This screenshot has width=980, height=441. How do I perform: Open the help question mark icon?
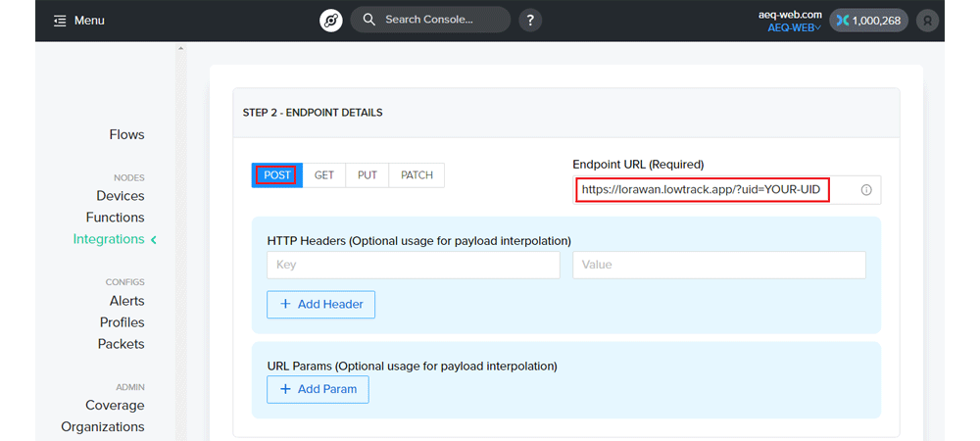pyautogui.click(x=530, y=20)
